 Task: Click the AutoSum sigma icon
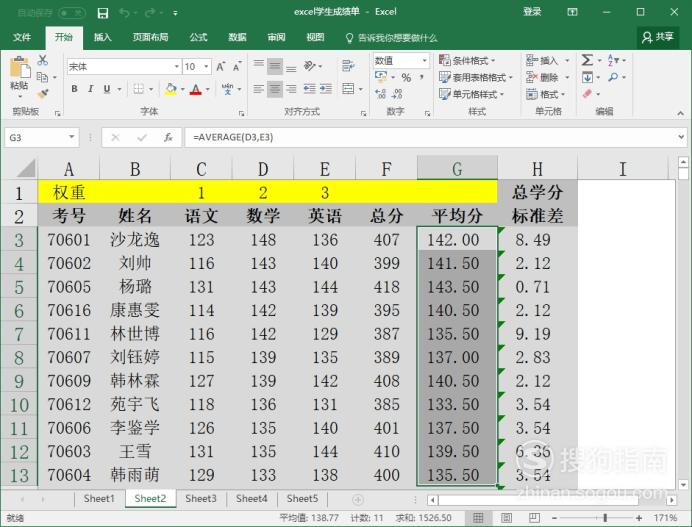pos(587,60)
